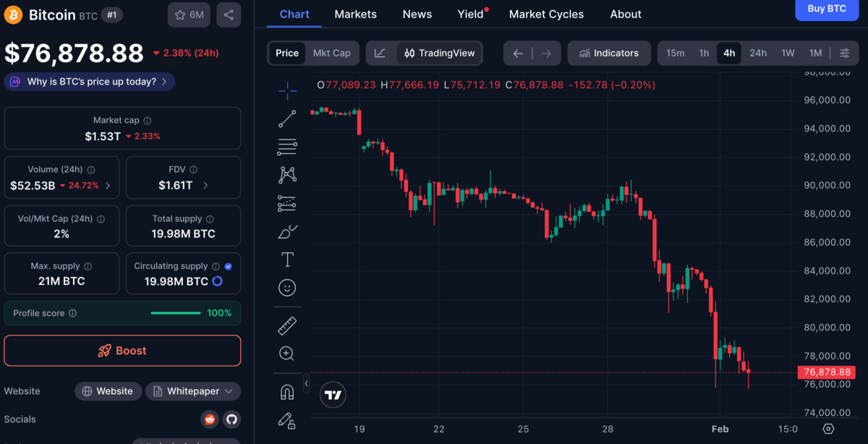Click the #1 rank badge

[112, 15]
